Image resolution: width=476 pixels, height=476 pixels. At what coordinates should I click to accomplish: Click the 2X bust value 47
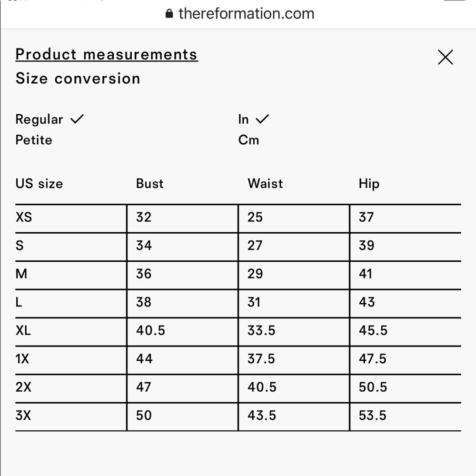[144, 387]
